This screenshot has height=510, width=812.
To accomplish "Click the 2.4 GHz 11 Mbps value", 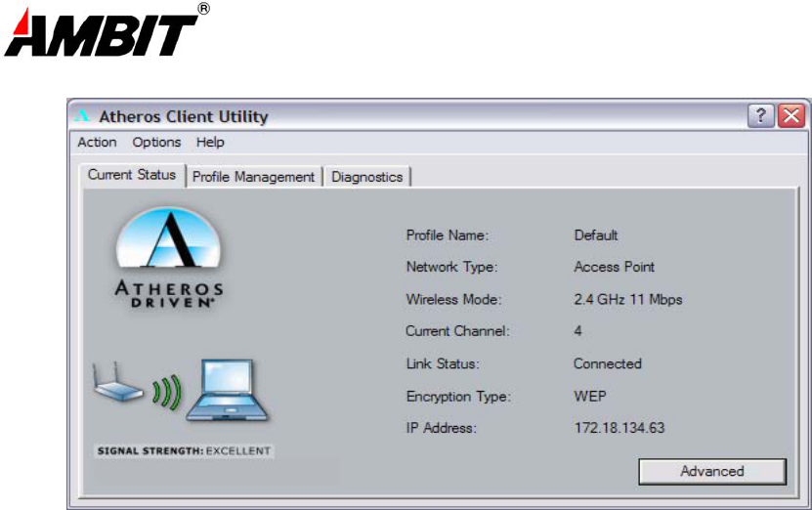I will pos(628,299).
